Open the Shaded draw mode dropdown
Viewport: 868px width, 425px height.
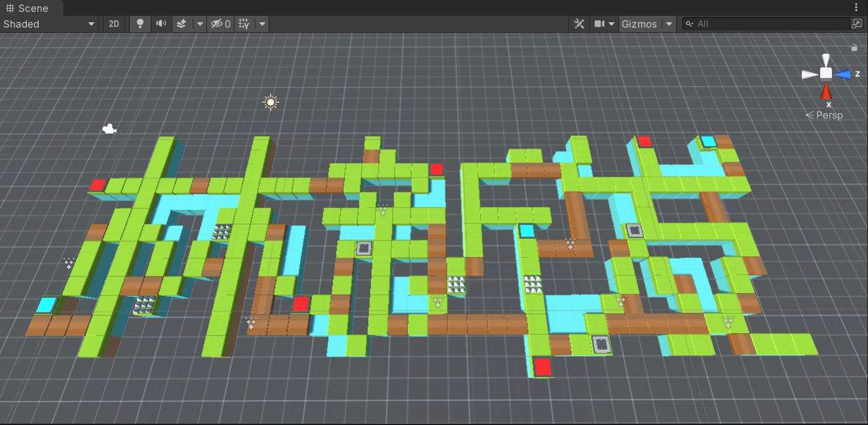[x=49, y=24]
